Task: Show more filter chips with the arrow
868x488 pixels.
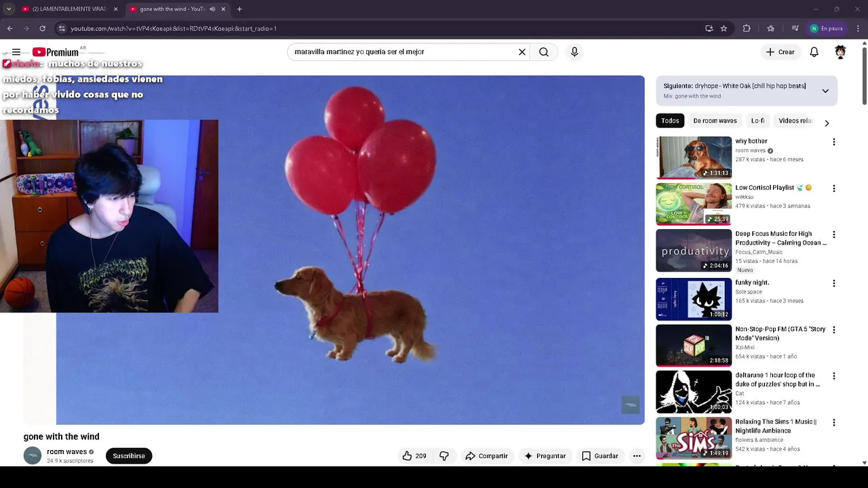Action: (x=827, y=123)
